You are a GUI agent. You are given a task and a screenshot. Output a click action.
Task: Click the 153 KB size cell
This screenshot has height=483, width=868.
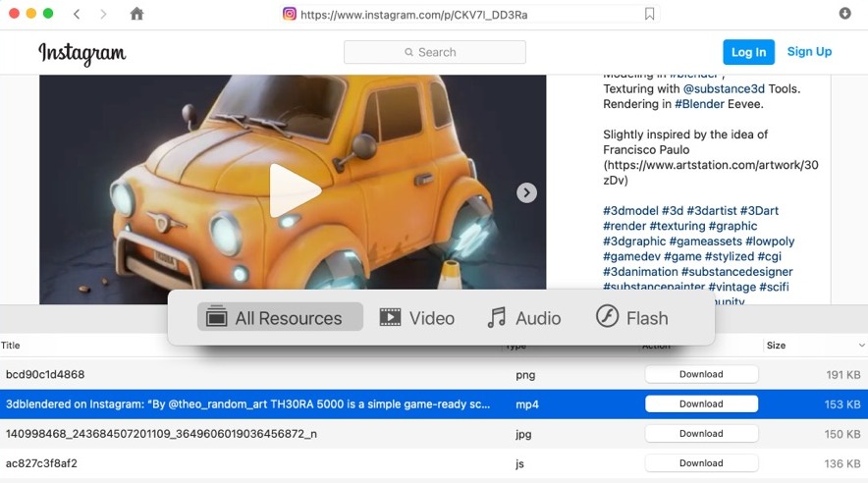[842, 404]
